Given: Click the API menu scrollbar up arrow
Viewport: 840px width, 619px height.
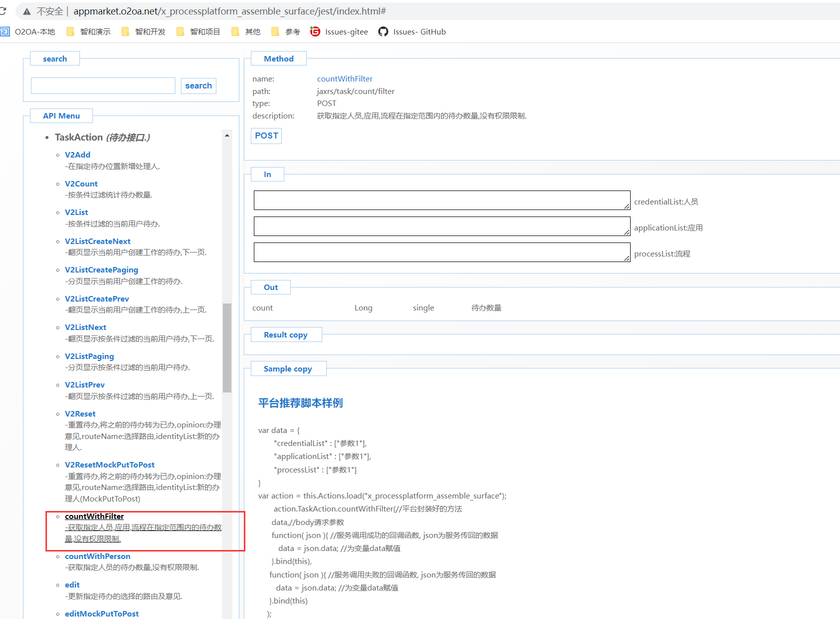Looking at the screenshot, I should pyautogui.click(x=227, y=135).
